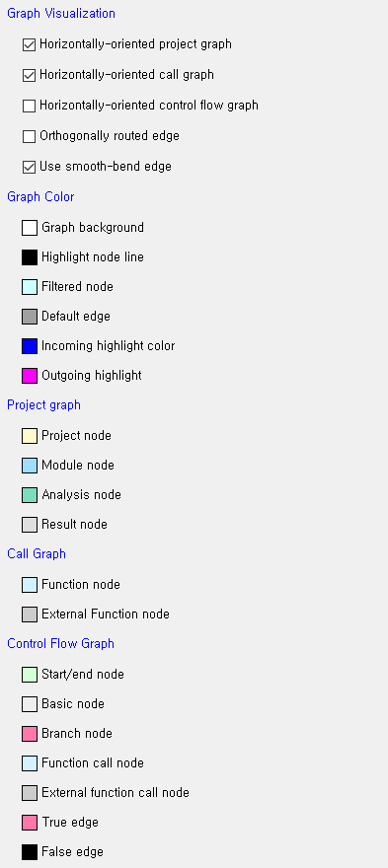Select External Function node color swatch
Screen dimensions: 388x868
click(x=30, y=615)
